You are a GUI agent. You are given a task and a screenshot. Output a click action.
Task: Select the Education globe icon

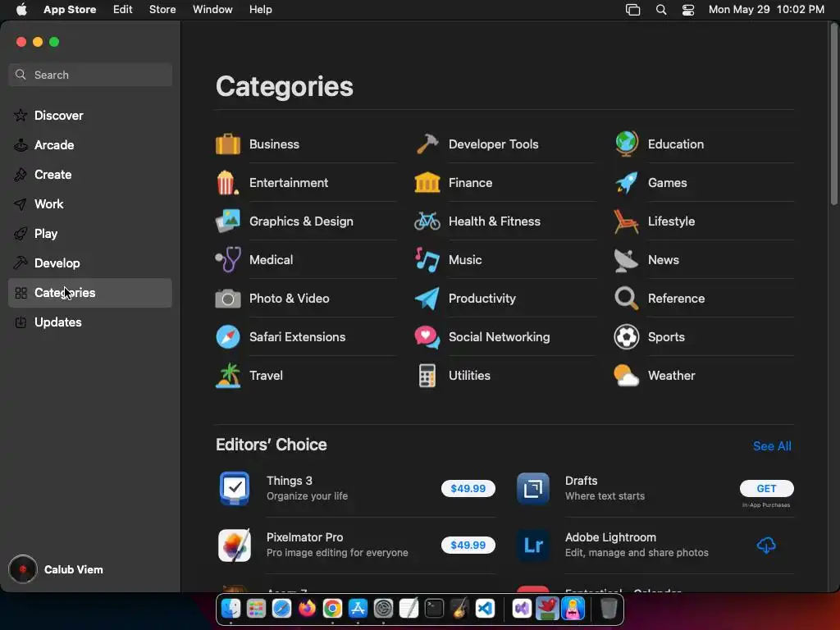tap(626, 144)
